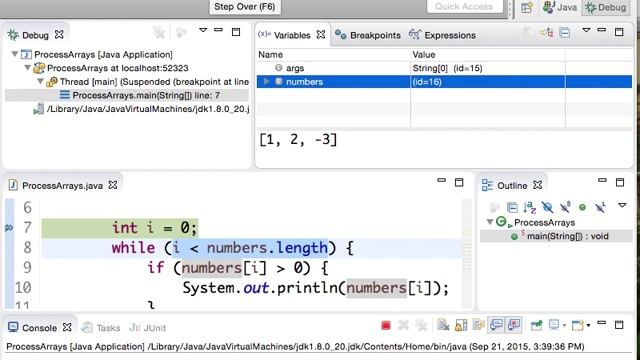The width and height of the screenshot is (640, 360).
Task: Toggle Hide Static Members in Outline
Action: tap(565, 207)
